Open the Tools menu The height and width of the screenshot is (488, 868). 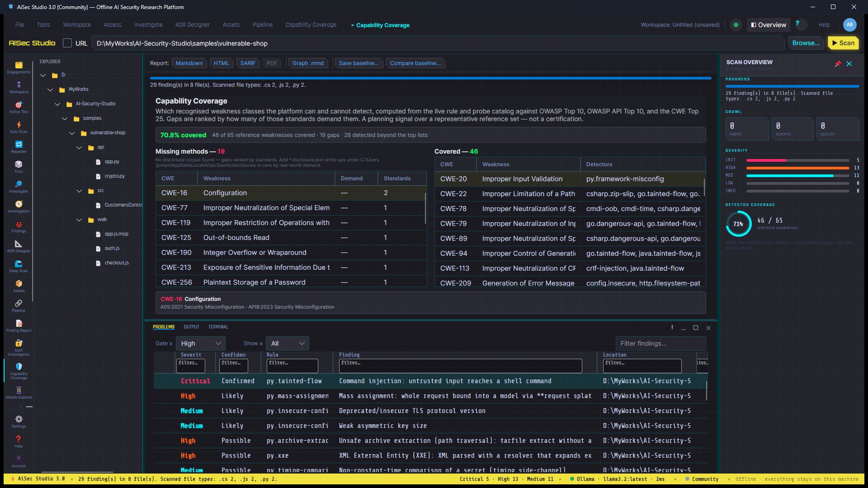tap(43, 25)
